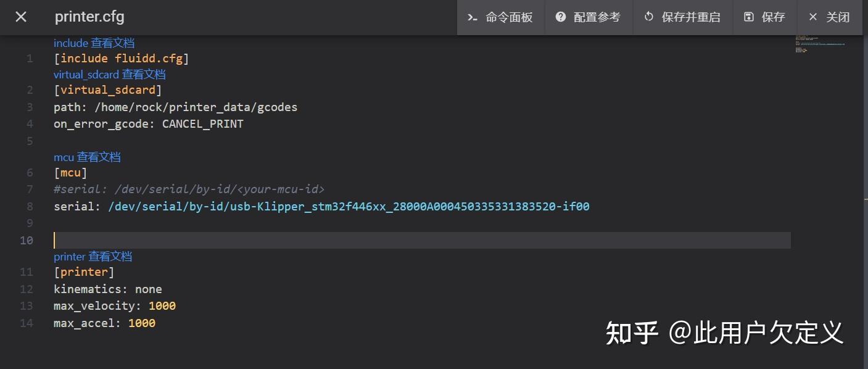Click the X icon on the 关闭 button
The height and width of the screenshot is (369, 868).
click(813, 17)
